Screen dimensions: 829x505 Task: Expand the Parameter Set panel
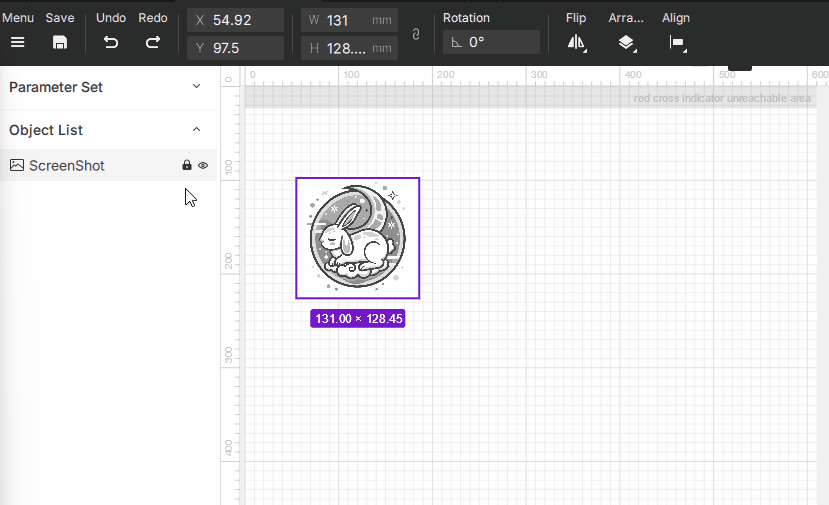click(196, 87)
